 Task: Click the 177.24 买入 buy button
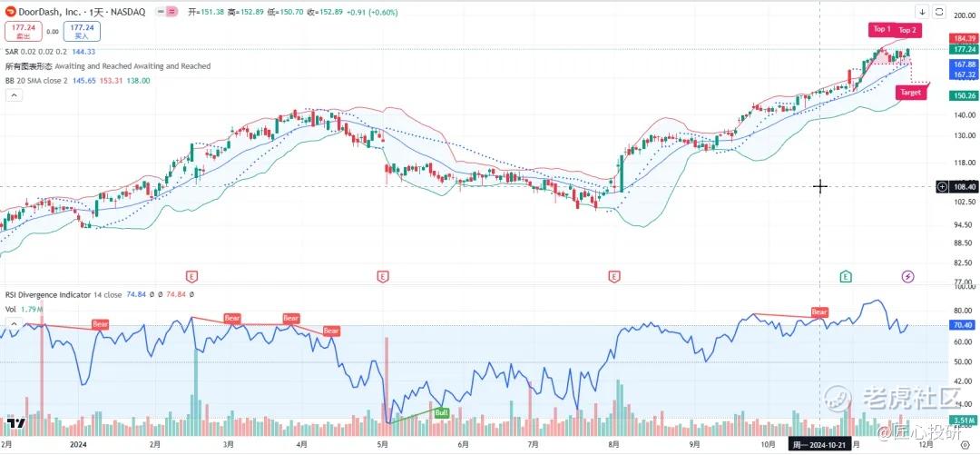82,31
